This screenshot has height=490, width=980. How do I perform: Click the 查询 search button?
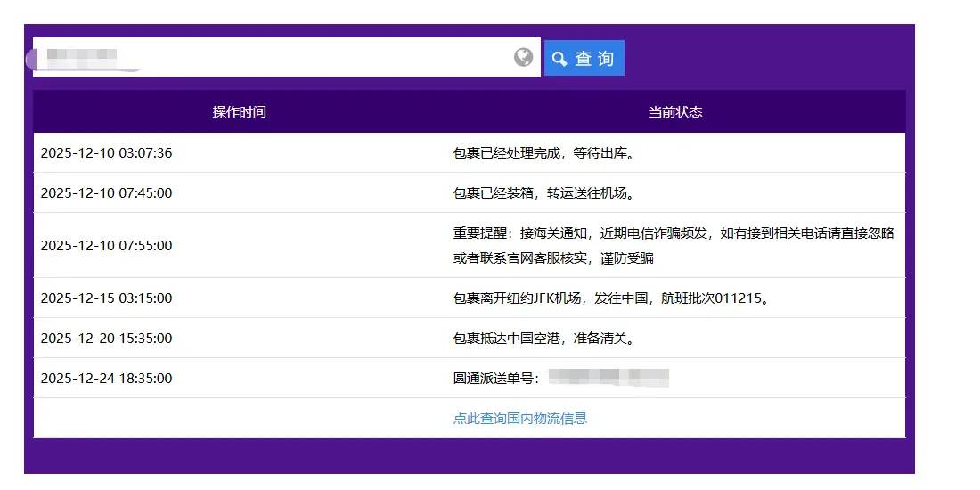(x=584, y=58)
